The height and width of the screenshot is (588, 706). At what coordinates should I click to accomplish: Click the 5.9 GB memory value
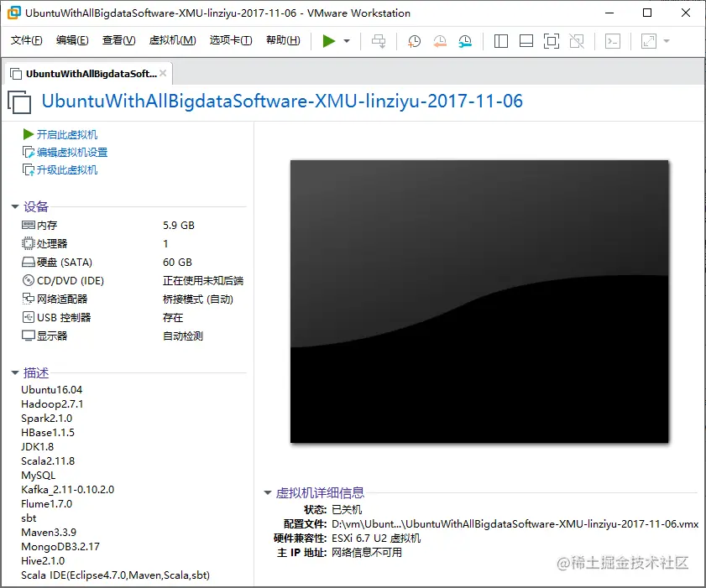click(179, 225)
